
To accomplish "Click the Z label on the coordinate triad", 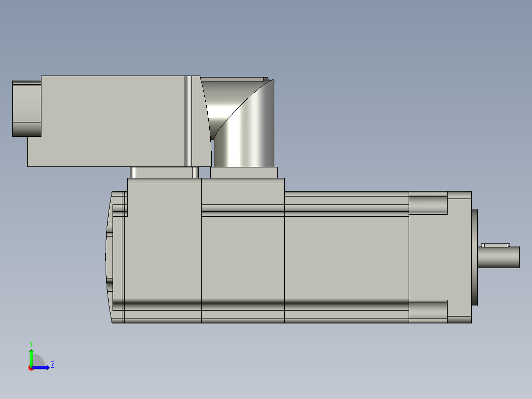I will [x=53, y=364].
